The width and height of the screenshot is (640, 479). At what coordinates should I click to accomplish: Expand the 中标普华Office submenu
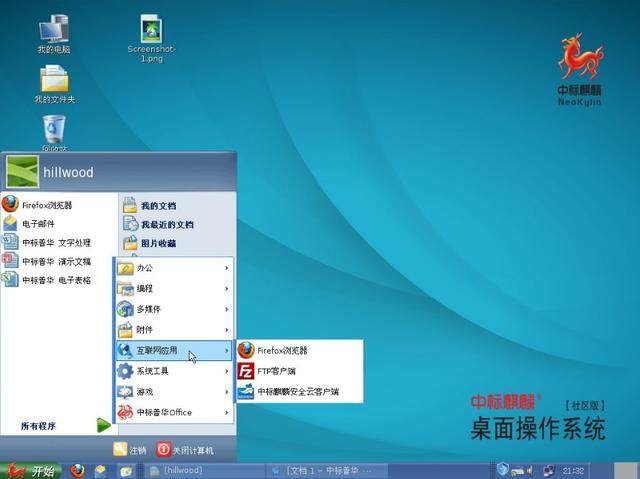tap(174, 412)
